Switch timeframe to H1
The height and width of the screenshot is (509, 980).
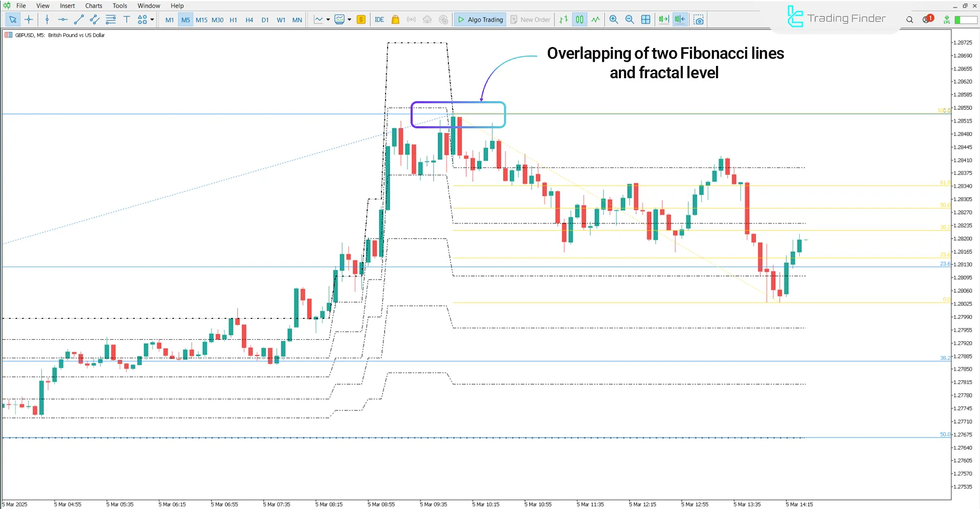[x=233, y=19]
